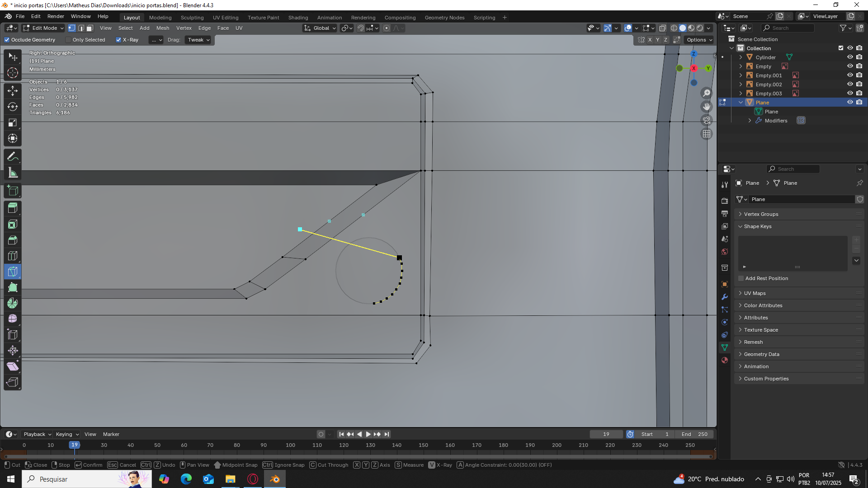Expand the Vertex Groups panel

click(x=761, y=214)
